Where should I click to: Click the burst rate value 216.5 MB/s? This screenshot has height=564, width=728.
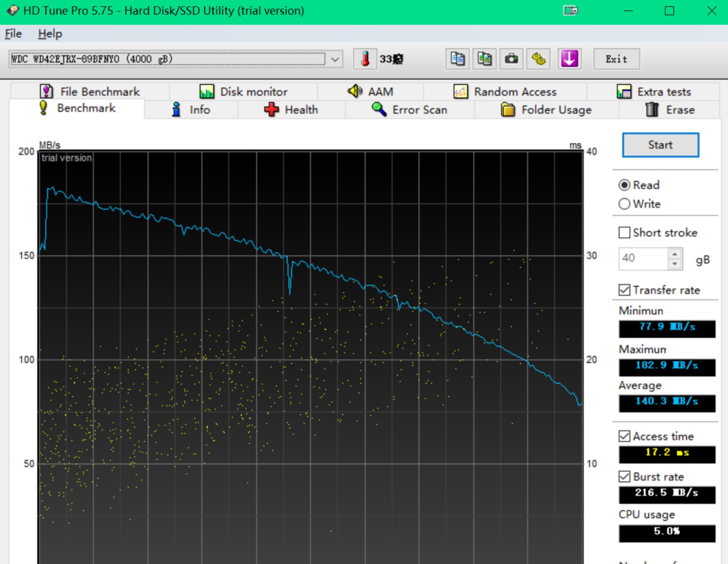coord(667,495)
